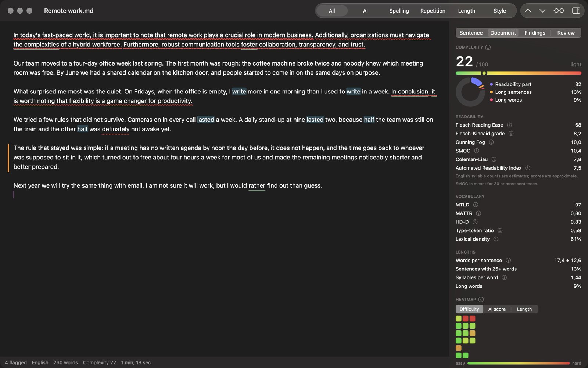
Task: Switch to the Document tab
Action: click(x=503, y=33)
